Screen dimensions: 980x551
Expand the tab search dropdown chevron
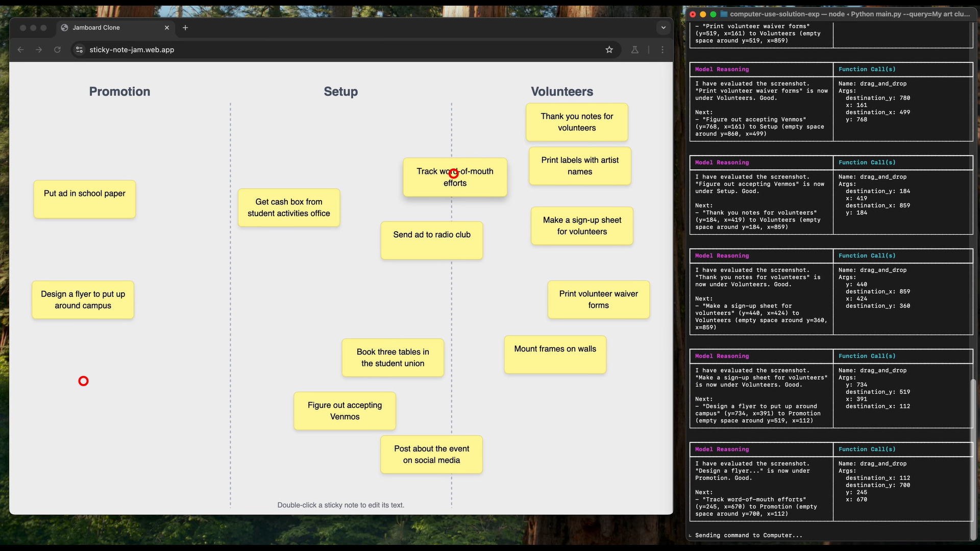pyautogui.click(x=663, y=28)
